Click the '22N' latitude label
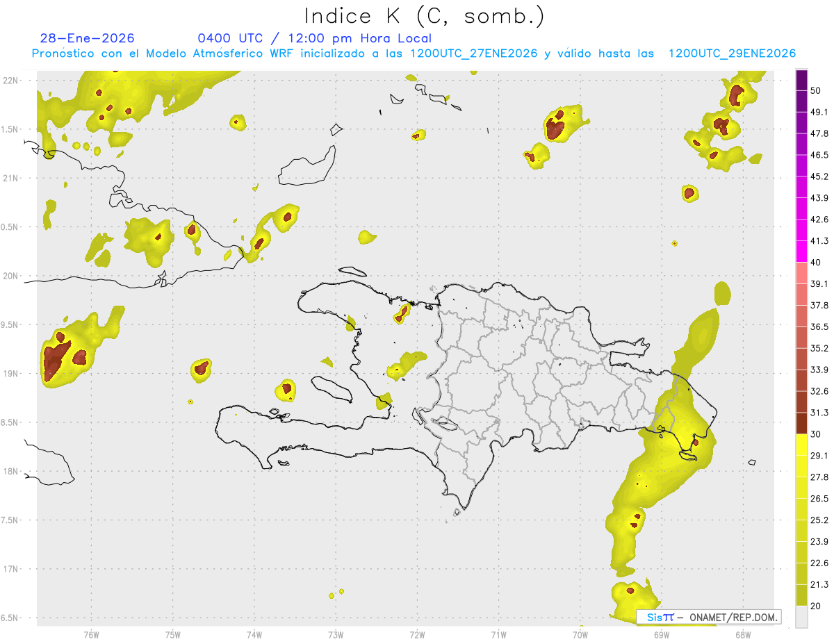Screen dimensions: 834x644 10,81
